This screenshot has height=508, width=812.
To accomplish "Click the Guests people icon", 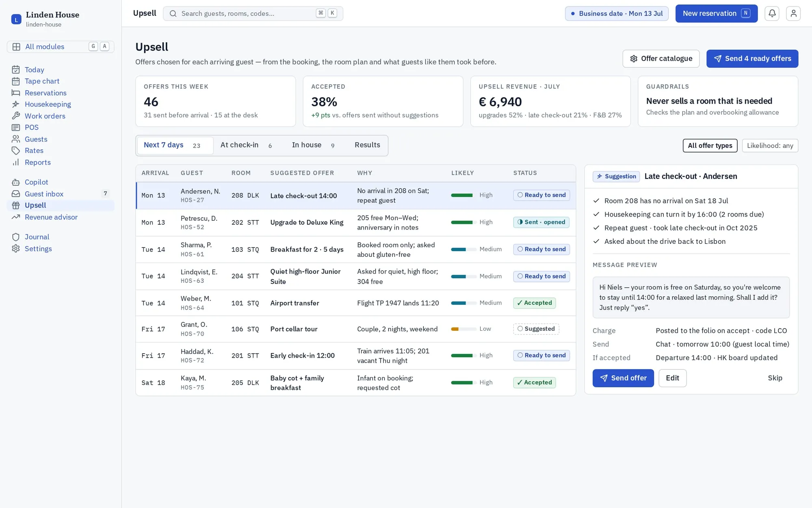I will click(16, 139).
